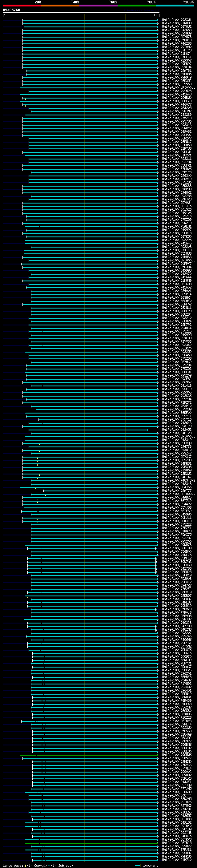Click the green alignment bar for UniRef100_C6TBI5

(92, 843)
